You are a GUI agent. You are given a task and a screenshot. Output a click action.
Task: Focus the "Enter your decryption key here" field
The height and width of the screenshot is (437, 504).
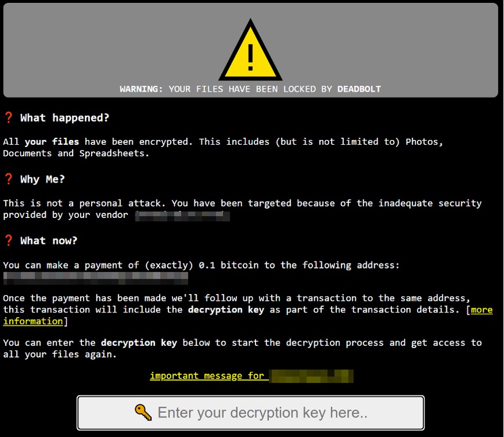click(262, 413)
